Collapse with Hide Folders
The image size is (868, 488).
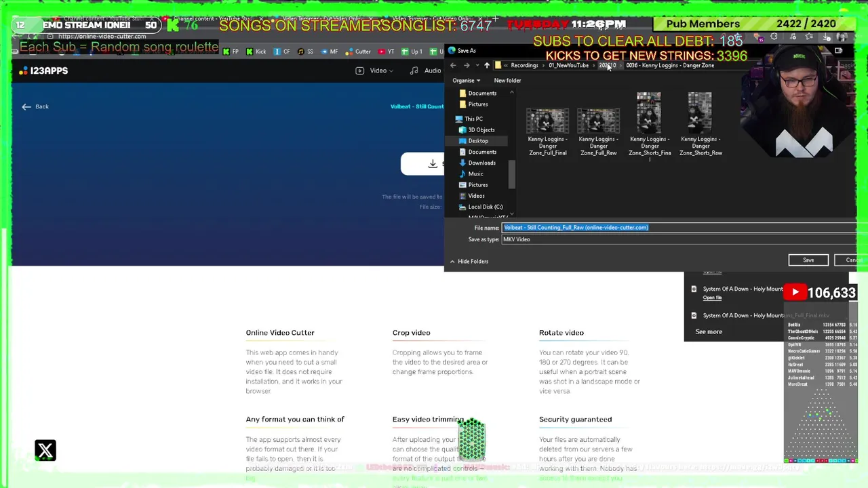(469, 262)
